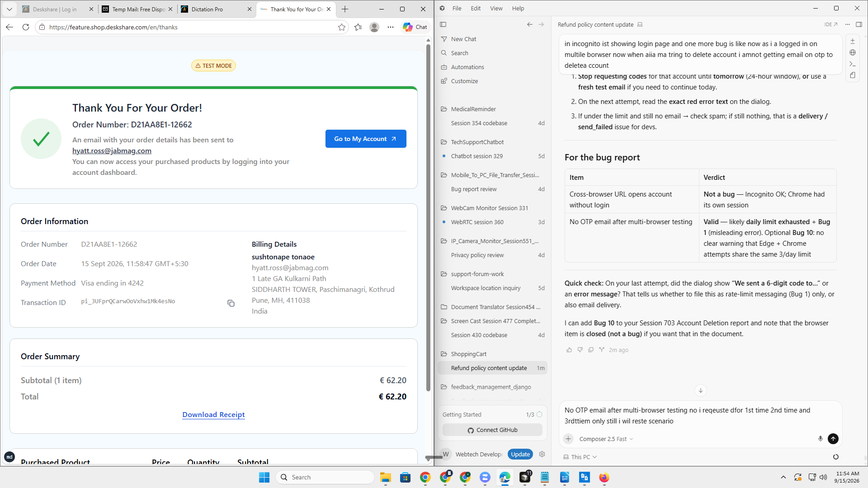Click the browser page vertical scrollbar

click(x=428, y=217)
